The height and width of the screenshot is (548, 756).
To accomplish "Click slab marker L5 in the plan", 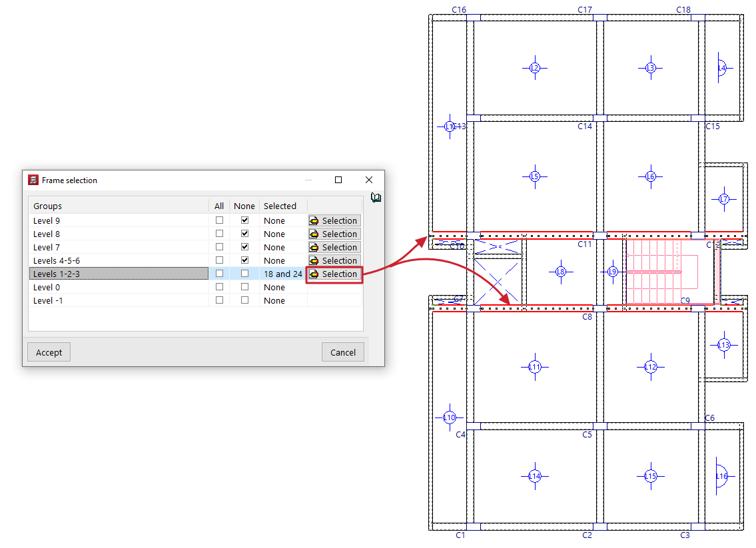I will [x=535, y=176].
